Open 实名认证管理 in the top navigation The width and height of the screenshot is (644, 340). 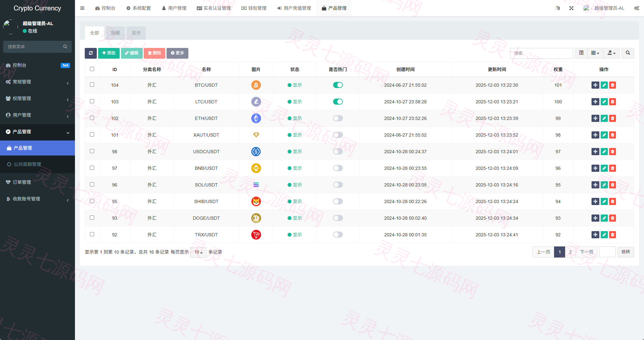coord(214,8)
